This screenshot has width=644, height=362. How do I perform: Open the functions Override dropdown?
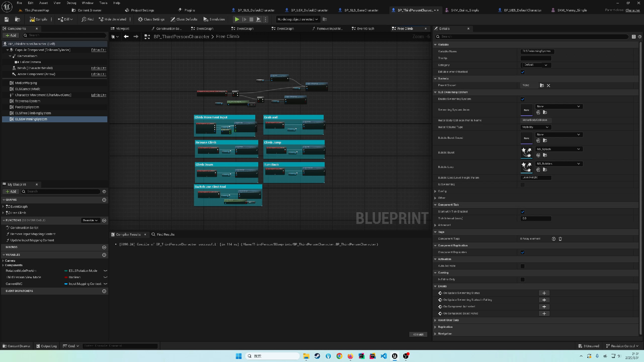90,221
